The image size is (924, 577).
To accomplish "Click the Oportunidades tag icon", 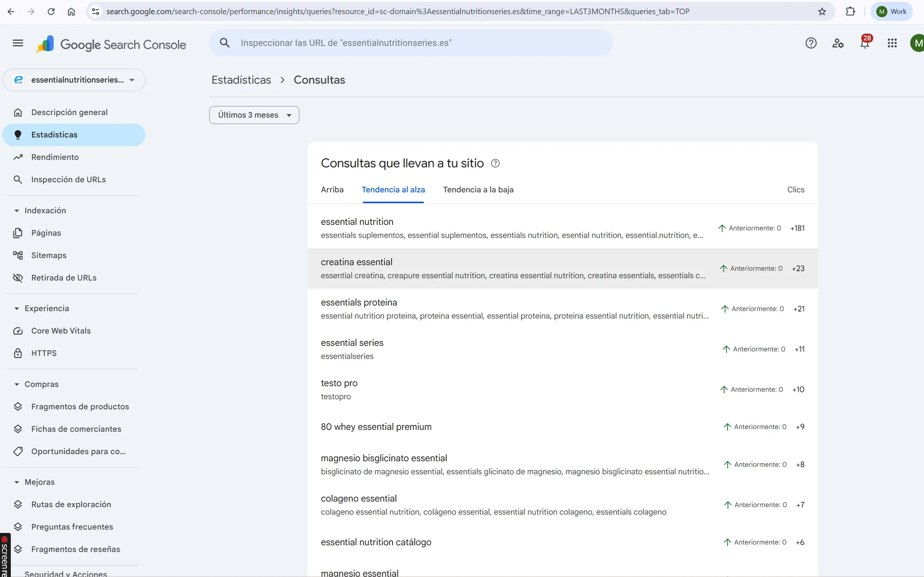I will pos(18,452).
